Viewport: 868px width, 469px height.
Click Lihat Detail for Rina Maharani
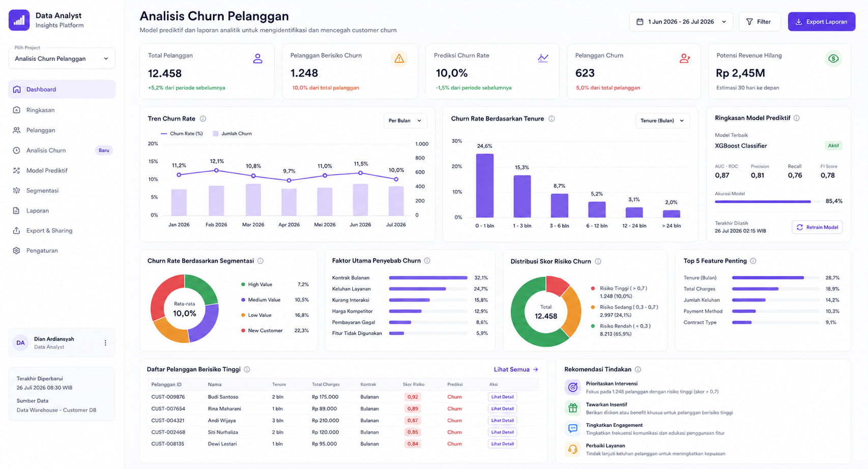(502, 408)
